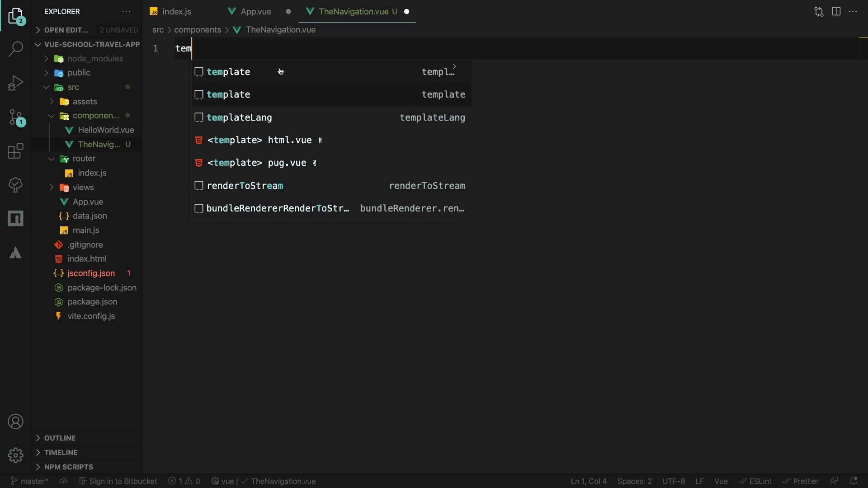The image size is (868, 488).
Task: Open vite.config.js in explorer
Action: (x=91, y=316)
